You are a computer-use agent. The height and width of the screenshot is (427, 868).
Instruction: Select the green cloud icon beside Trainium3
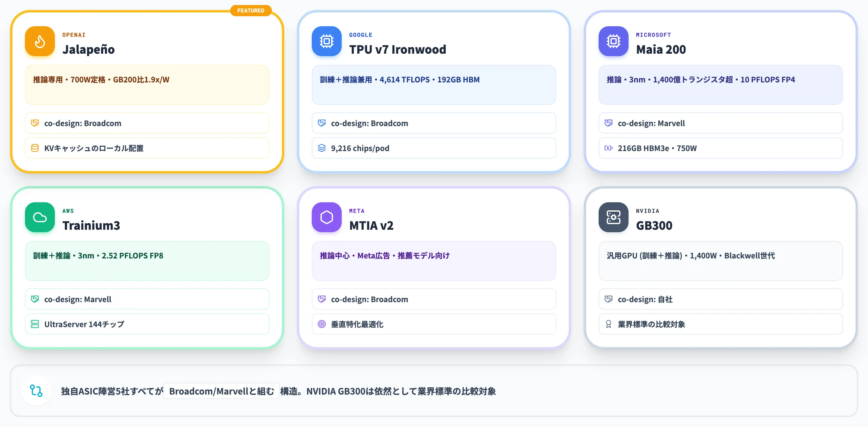[40, 217]
